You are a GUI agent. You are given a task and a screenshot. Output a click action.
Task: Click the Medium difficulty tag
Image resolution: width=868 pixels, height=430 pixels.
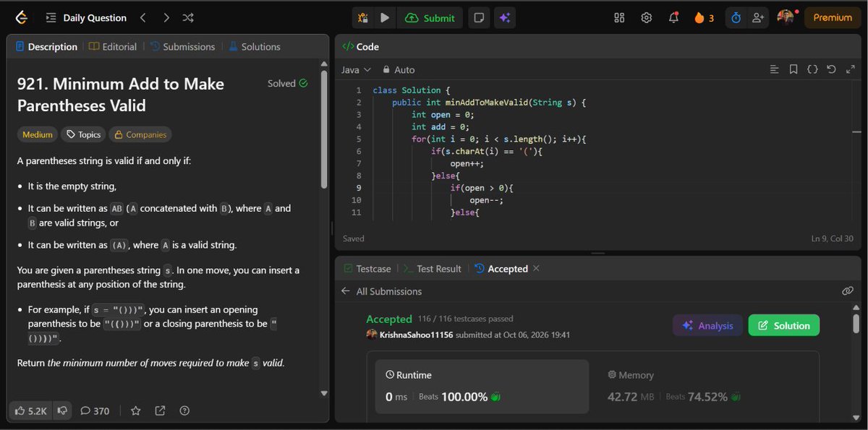pyautogui.click(x=38, y=134)
